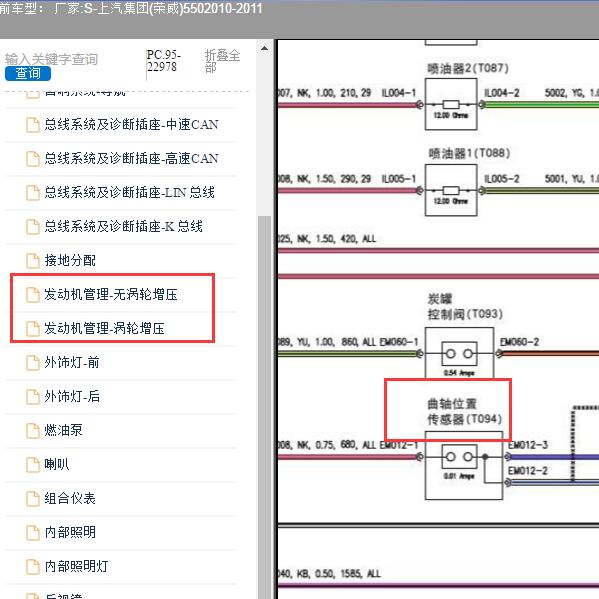Viewport: 599px width, 599px height.
Task: Open 总线系统及诊断插座-高速CAN entry
Action: (131, 159)
